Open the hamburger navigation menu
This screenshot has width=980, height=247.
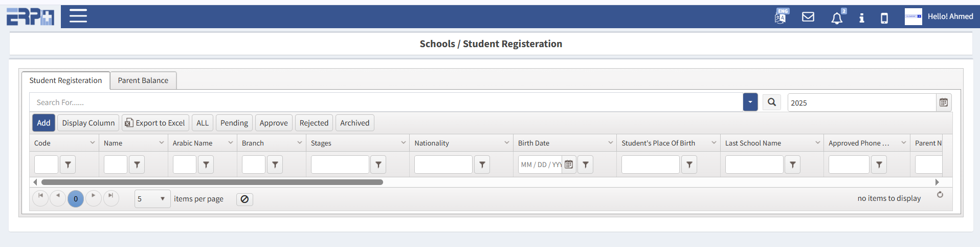click(x=78, y=16)
